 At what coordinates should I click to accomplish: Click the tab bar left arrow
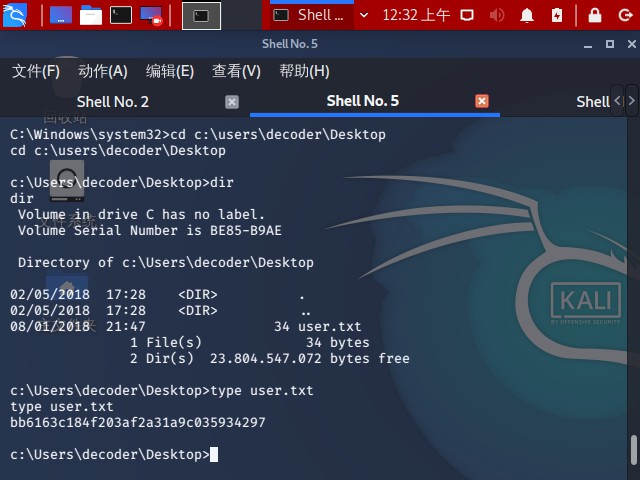(x=617, y=100)
